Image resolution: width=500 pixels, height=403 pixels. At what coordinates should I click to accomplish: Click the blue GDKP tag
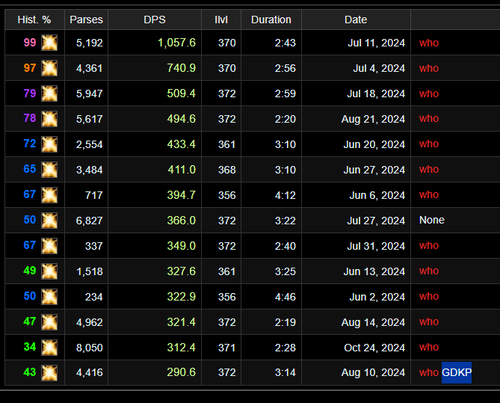457,372
